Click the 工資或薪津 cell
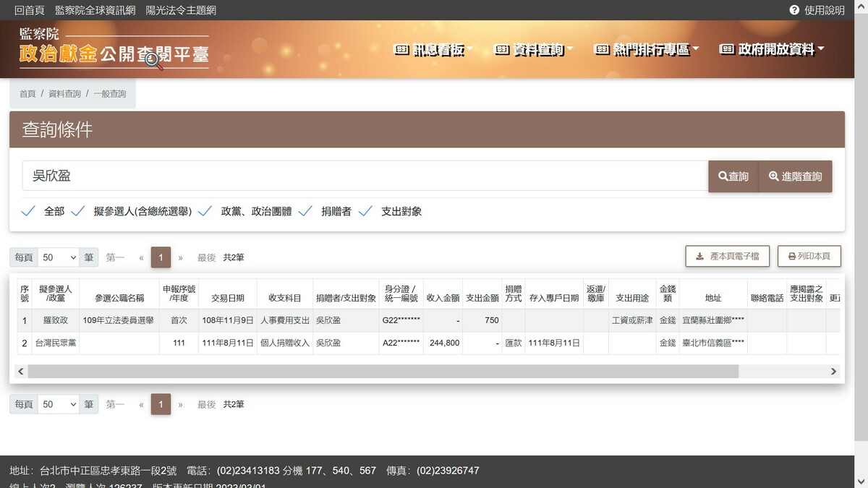 coord(631,320)
